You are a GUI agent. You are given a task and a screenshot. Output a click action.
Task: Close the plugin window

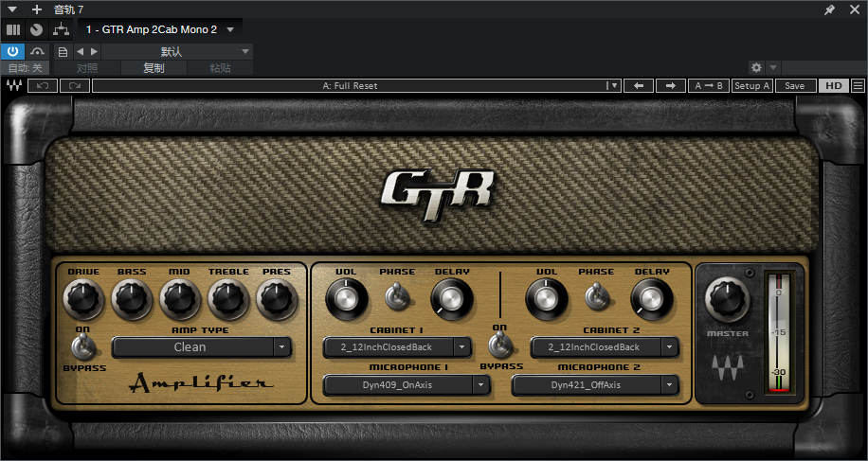tap(855, 9)
